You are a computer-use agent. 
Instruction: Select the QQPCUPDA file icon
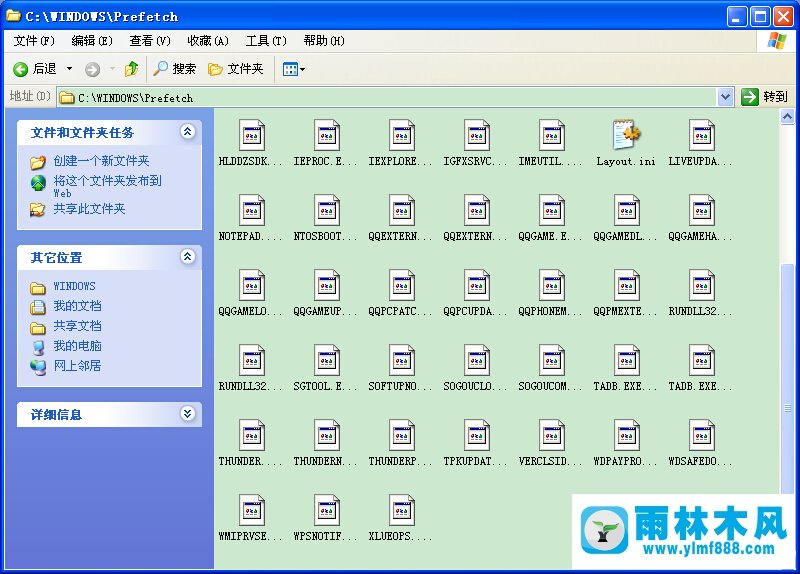[x=477, y=285]
